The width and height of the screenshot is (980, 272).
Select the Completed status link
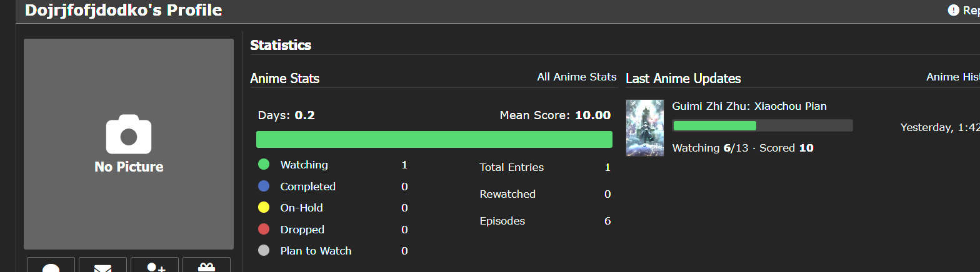[x=307, y=187]
